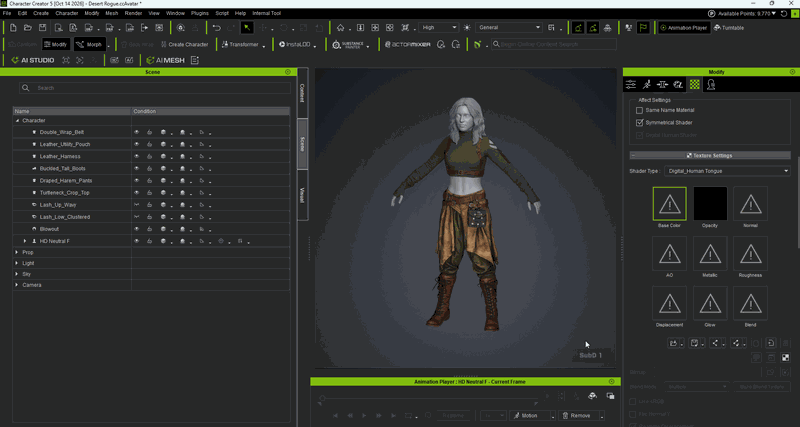Hide the HD Neutral F avatar
The image size is (800, 427).
tap(136, 241)
